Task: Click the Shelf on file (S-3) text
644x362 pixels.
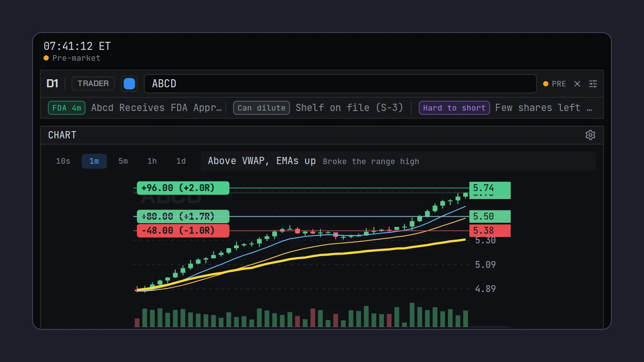Action: point(349,108)
